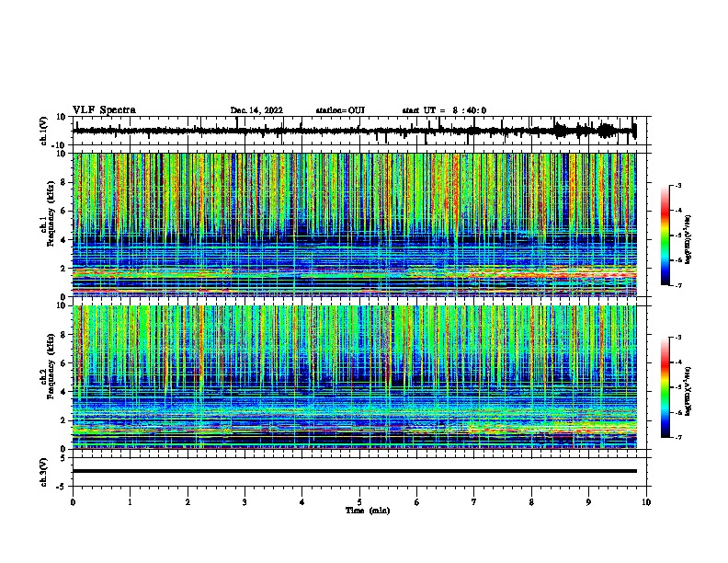Click the "1" tick on the time axis
Screen dimensions: 728x563
[130, 502]
